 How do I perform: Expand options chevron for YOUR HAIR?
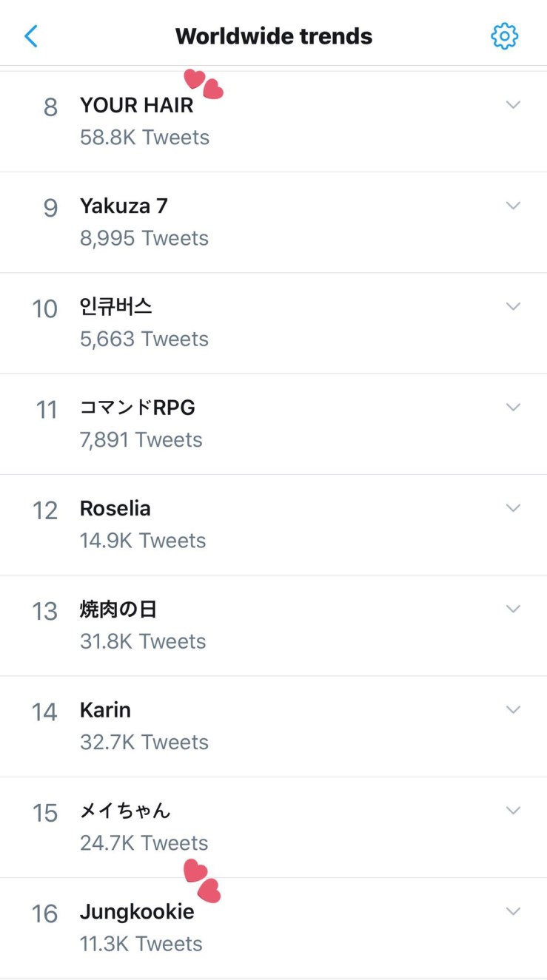click(x=513, y=105)
